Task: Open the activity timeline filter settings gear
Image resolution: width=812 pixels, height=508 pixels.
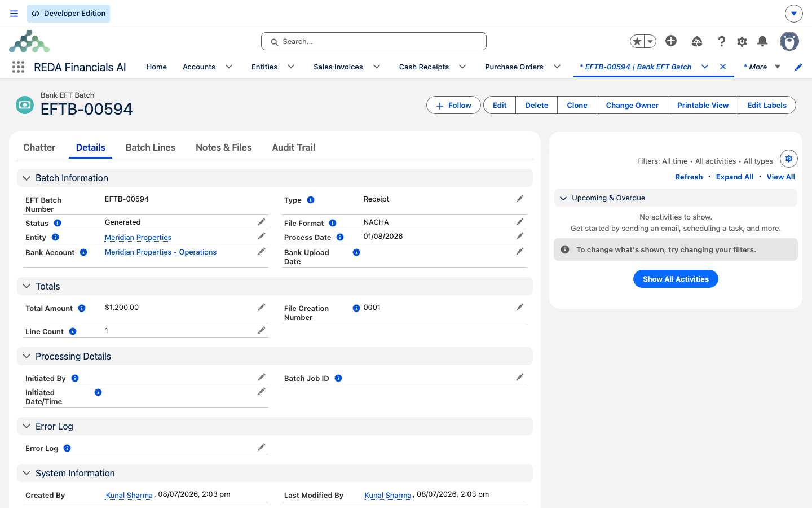Action: (x=789, y=159)
